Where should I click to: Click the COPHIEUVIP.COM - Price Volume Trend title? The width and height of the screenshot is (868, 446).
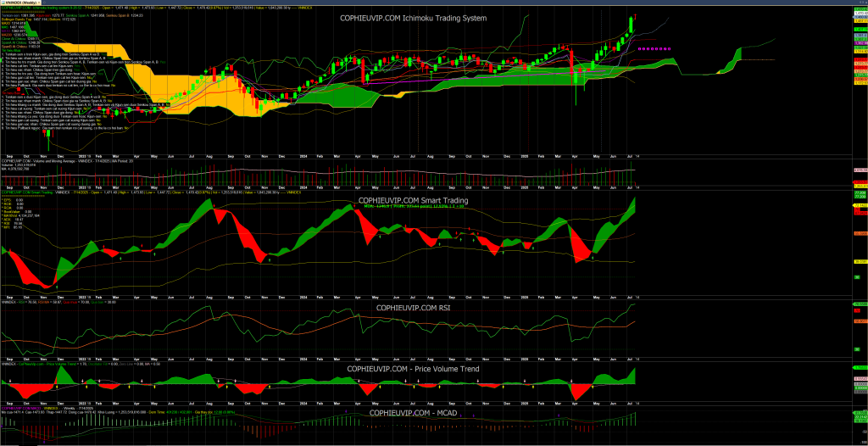(x=413, y=369)
